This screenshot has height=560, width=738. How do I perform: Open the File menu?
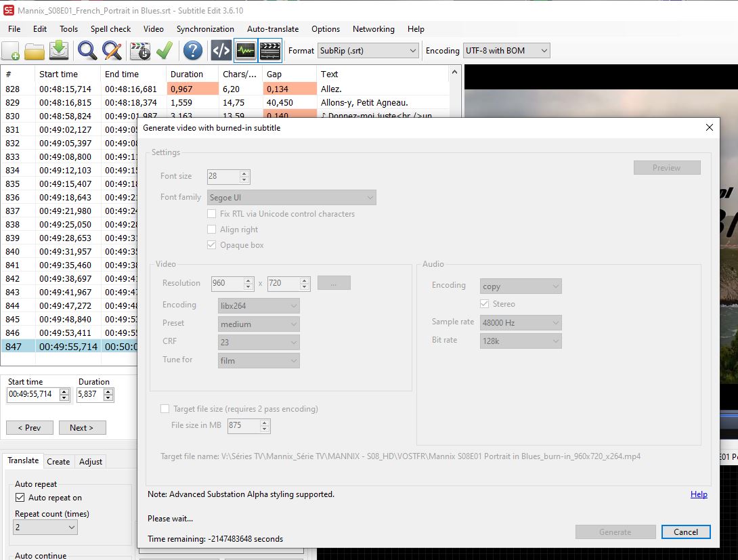[x=14, y=28]
